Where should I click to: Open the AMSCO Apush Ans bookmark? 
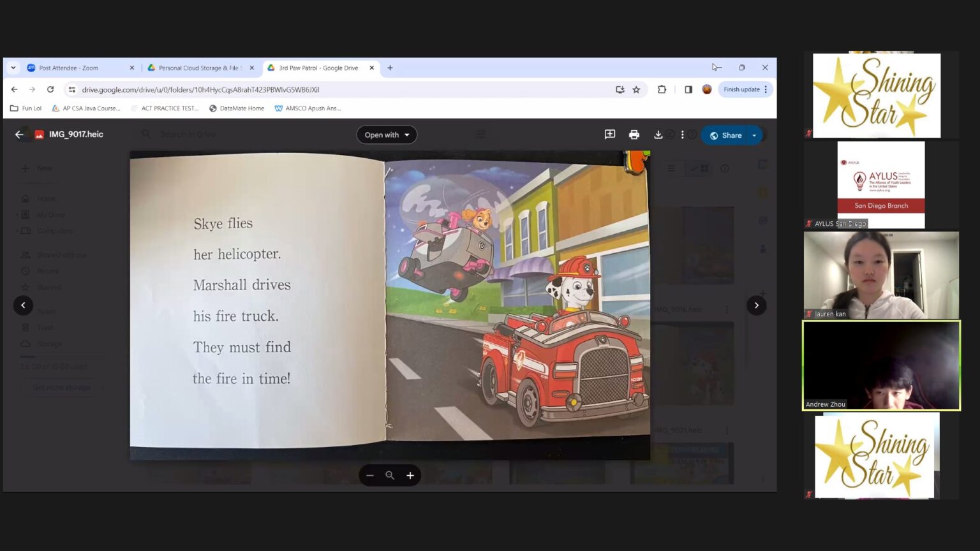click(x=308, y=108)
